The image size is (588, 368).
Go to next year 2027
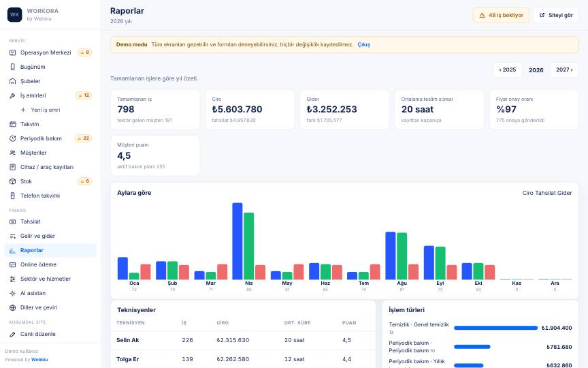(x=564, y=70)
